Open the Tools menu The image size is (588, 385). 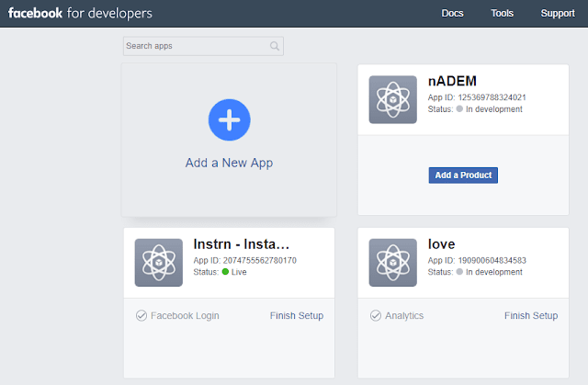click(x=503, y=14)
